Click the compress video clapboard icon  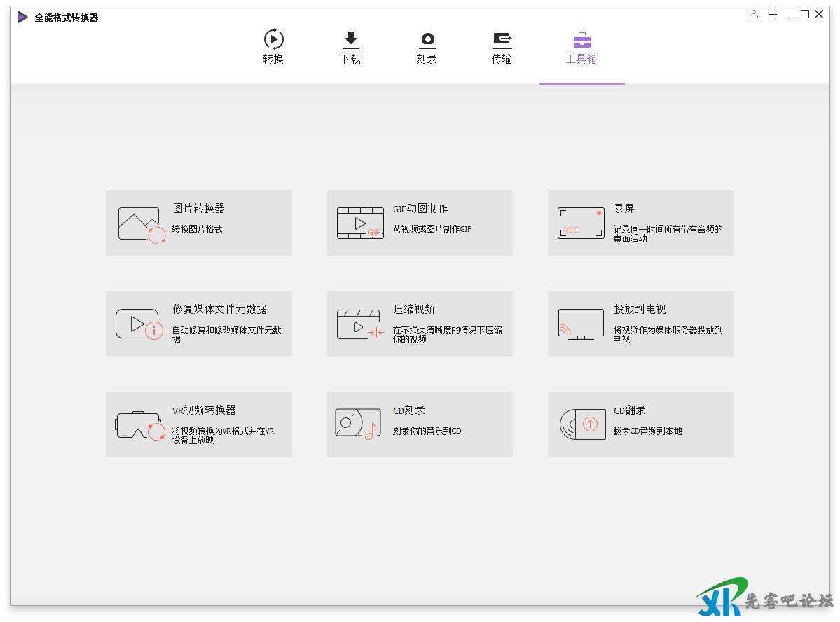(360, 324)
